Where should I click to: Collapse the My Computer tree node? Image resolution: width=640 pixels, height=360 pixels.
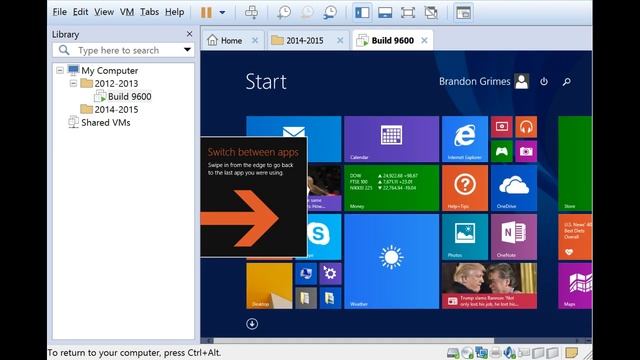pyautogui.click(x=60, y=70)
